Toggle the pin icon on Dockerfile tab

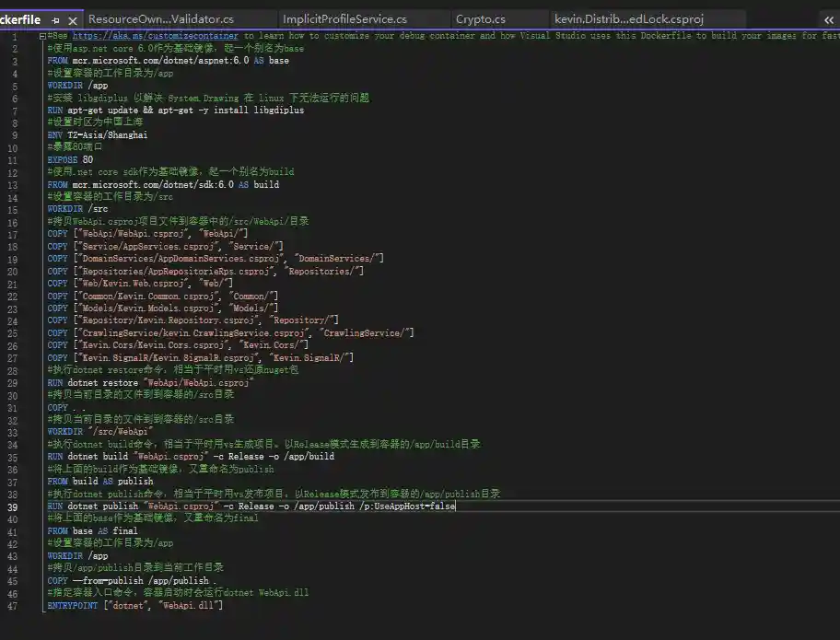click(x=56, y=19)
